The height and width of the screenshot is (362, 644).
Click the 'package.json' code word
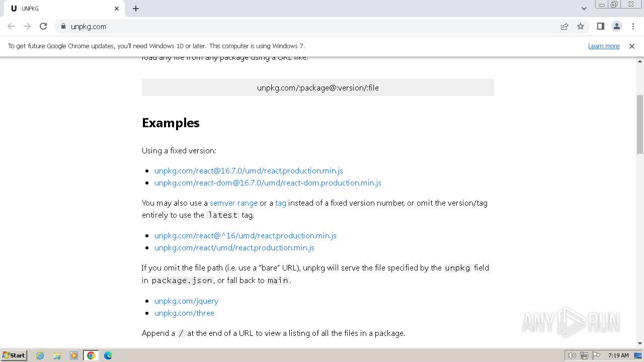pos(182,281)
